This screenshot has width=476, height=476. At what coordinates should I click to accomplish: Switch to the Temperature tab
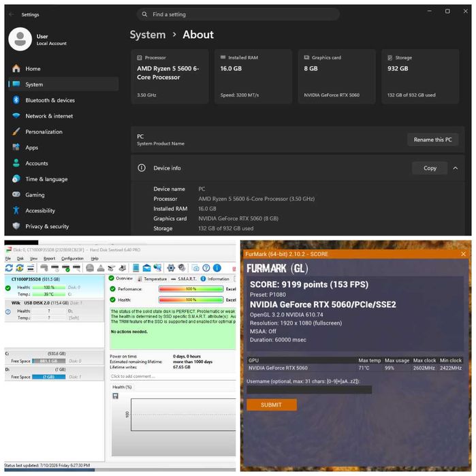[x=152, y=279]
